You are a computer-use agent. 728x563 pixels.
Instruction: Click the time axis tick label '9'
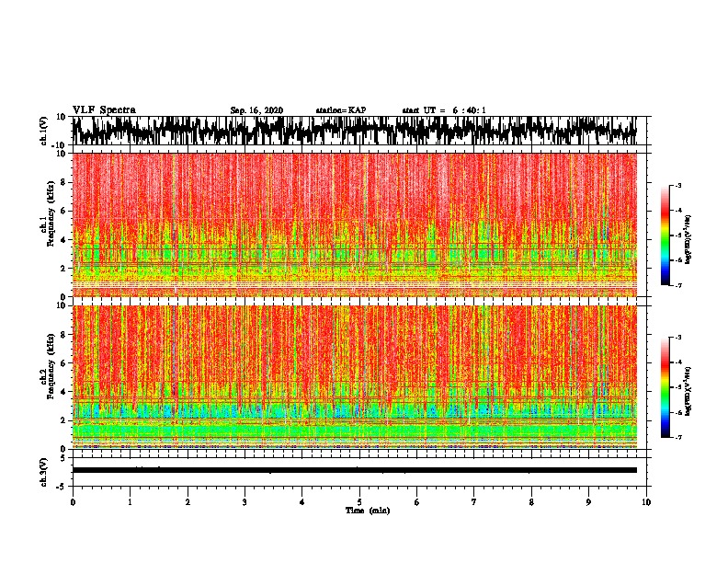(x=588, y=502)
